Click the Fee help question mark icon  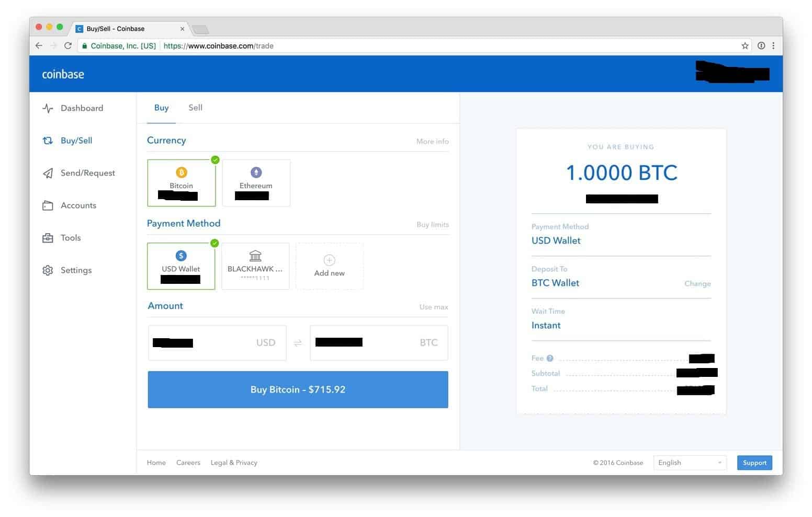550,359
